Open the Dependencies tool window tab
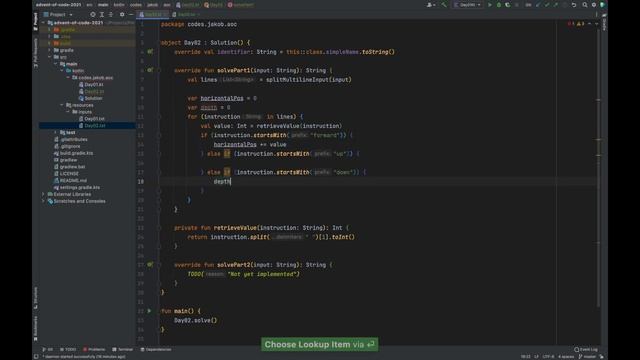The image size is (640, 360). click(156, 349)
